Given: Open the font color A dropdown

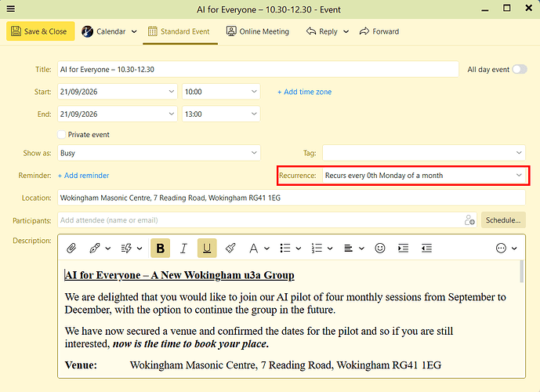Looking at the screenshot, I should pos(258,248).
